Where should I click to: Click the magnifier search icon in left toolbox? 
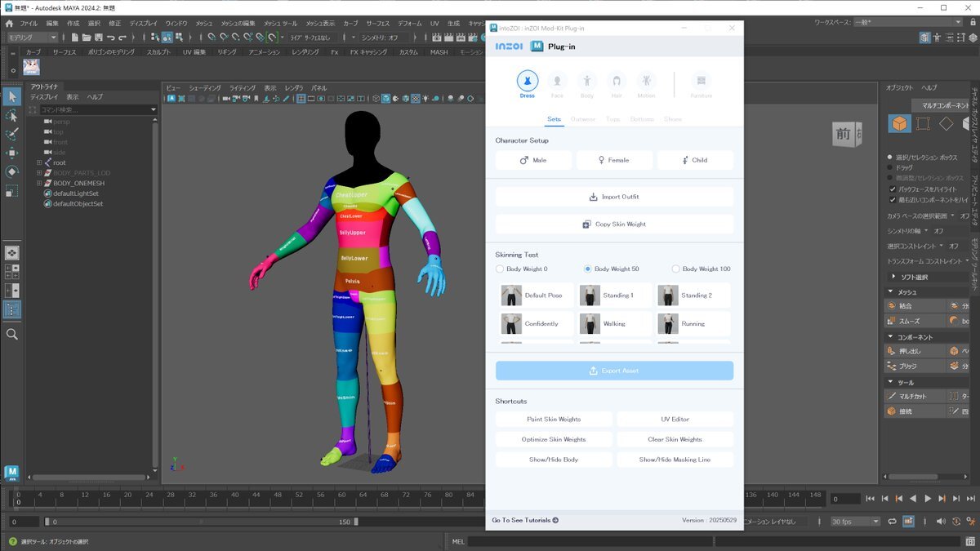point(11,334)
